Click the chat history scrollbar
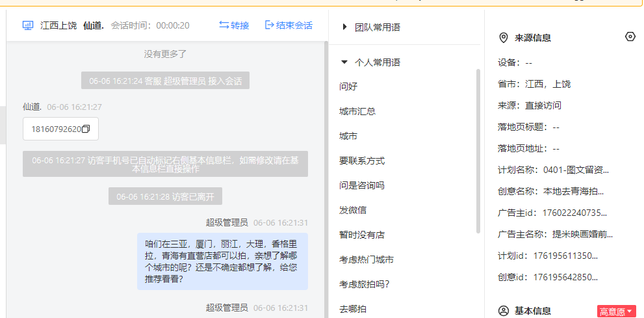 [x=326, y=179]
